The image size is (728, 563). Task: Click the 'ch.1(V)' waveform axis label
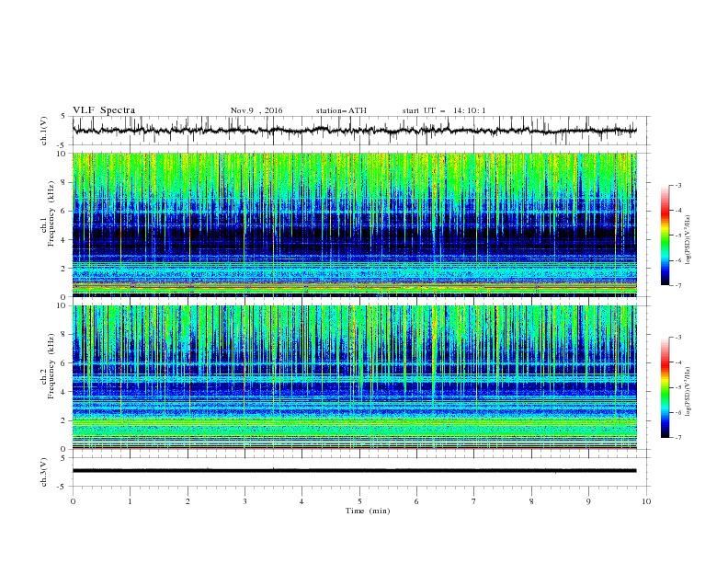[x=44, y=131]
